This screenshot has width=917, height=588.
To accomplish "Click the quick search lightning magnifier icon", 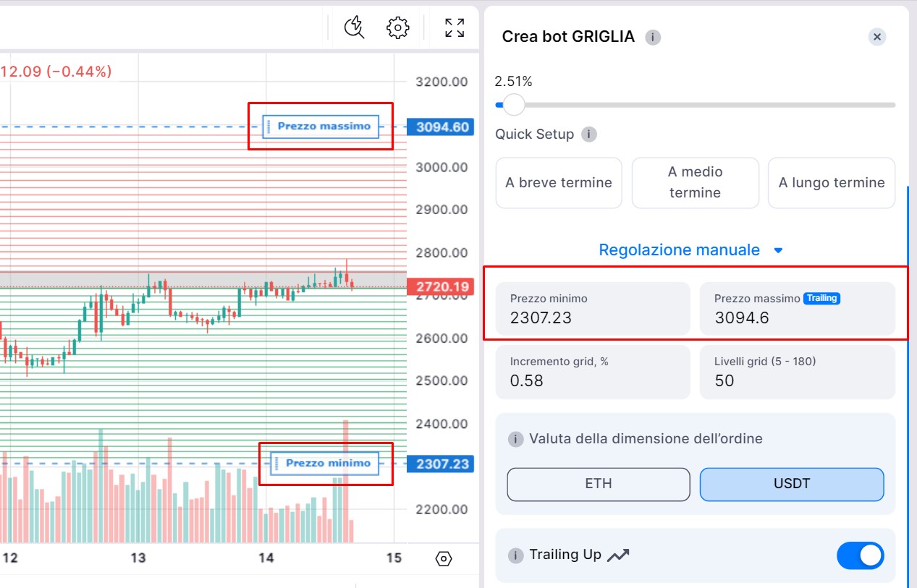I will [354, 27].
